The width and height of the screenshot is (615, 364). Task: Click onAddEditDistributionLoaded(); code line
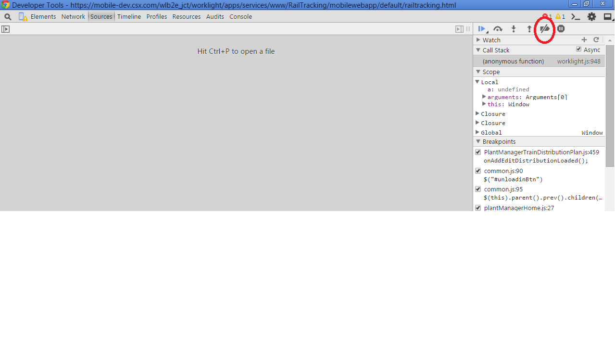coord(536,161)
